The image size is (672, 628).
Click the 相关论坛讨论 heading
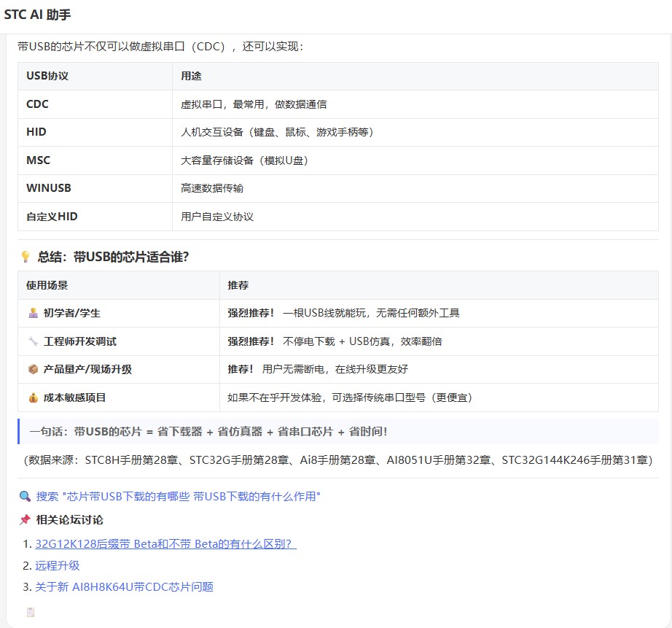(69, 520)
